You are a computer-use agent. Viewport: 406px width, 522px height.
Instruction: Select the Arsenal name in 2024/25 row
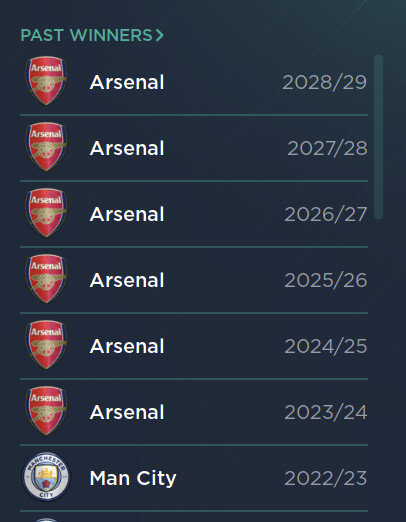(127, 346)
